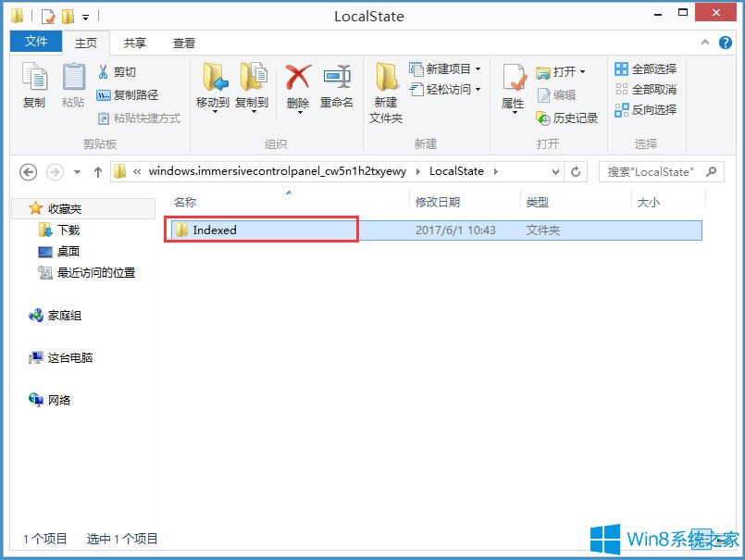Click the up-one-level navigation arrow
Image resolution: width=745 pixels, height=560 pixels.
97,171
